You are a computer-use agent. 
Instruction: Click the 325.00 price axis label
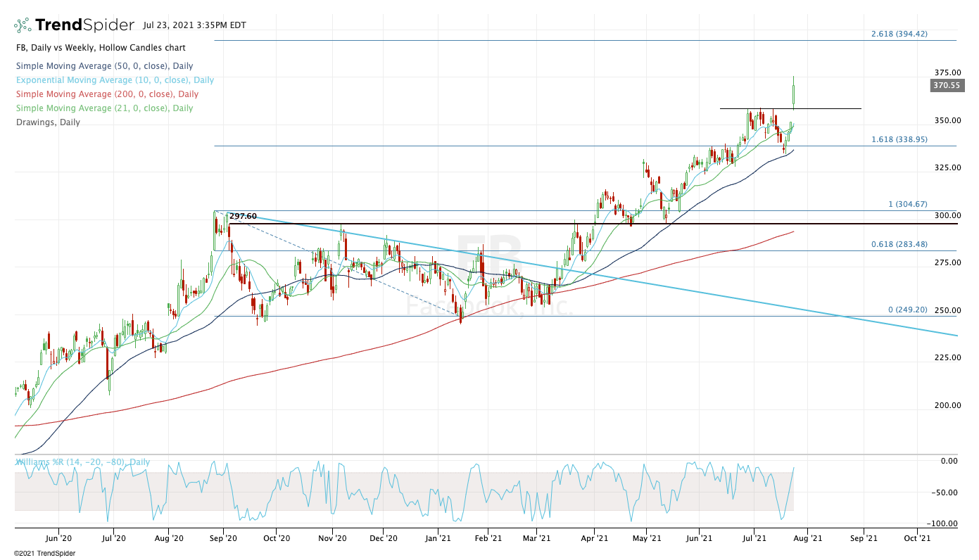(947, 167)
